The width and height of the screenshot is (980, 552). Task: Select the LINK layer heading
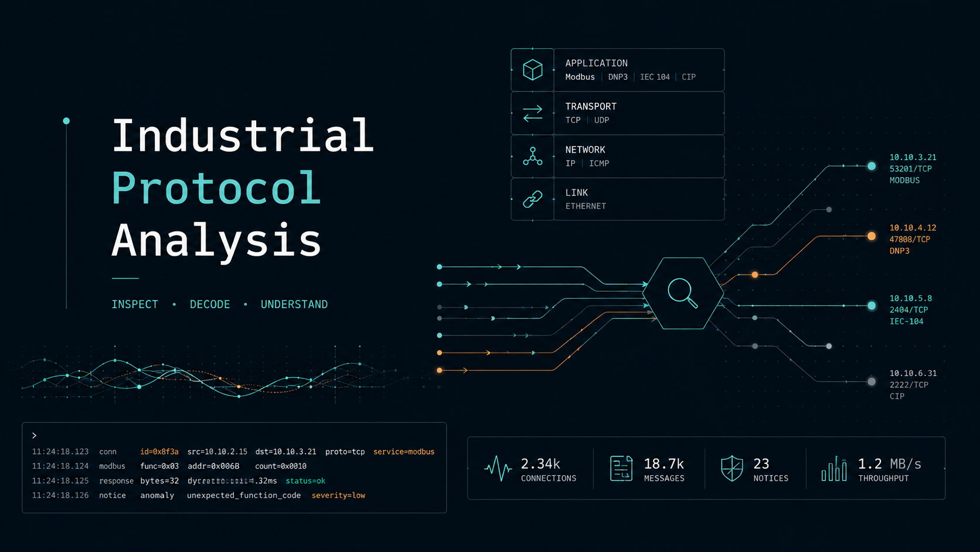pos(576,192)
